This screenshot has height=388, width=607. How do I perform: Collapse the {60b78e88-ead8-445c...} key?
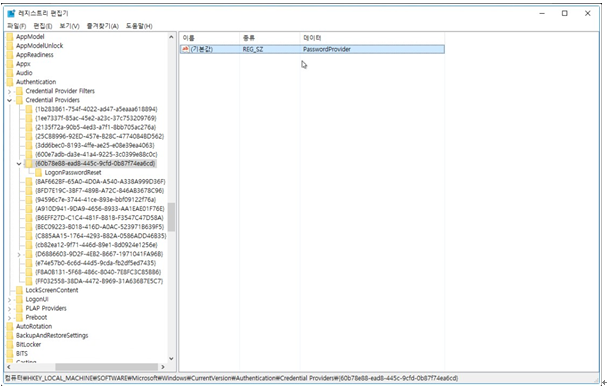(x=19, y=164)
